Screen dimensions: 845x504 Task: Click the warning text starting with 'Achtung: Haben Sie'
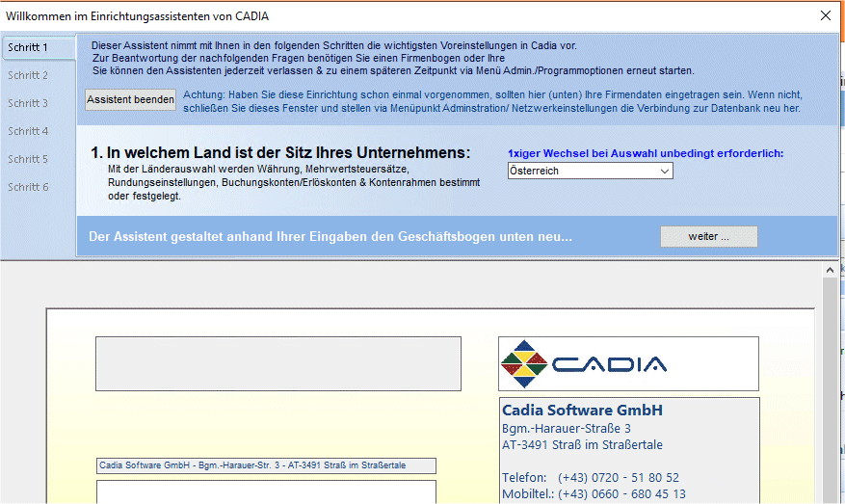tap(492, 101)
